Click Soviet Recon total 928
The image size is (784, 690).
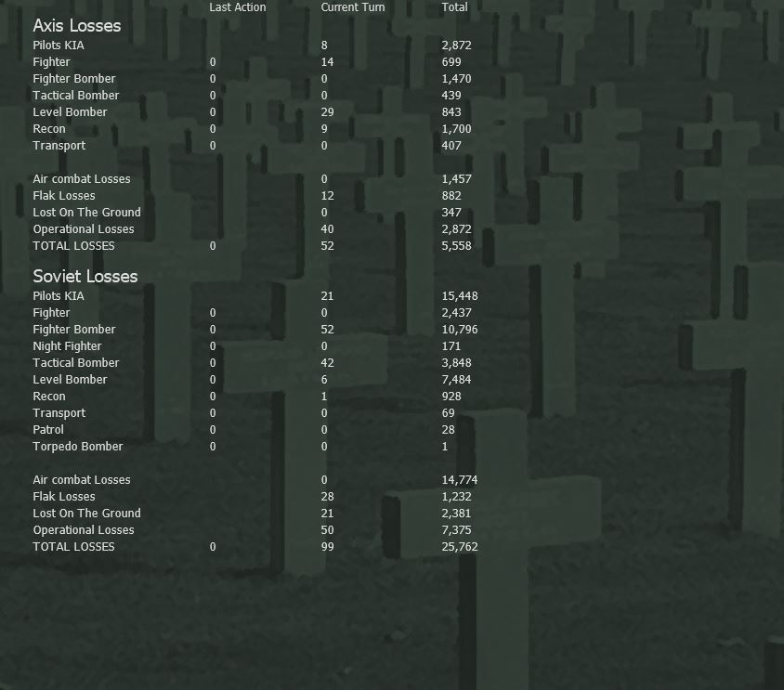coord(451,397)
